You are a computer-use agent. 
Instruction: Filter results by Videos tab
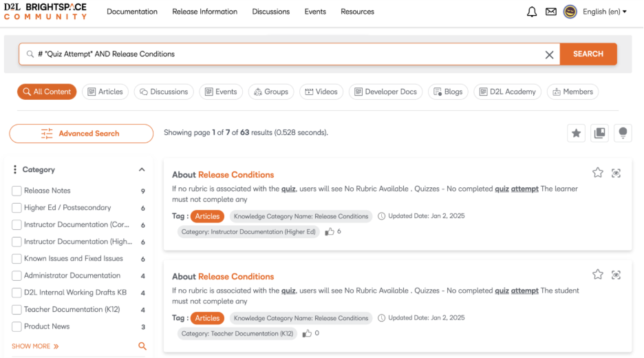point(321,92)
